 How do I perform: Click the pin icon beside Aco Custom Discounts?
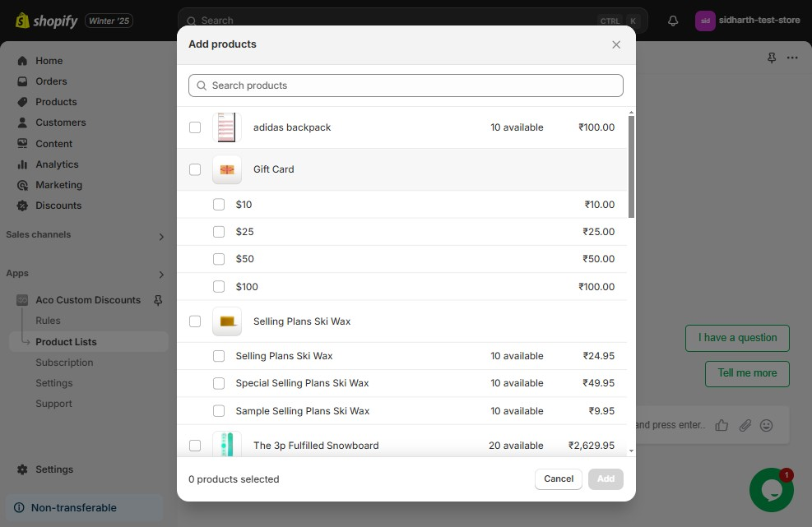tap(158, 300)
